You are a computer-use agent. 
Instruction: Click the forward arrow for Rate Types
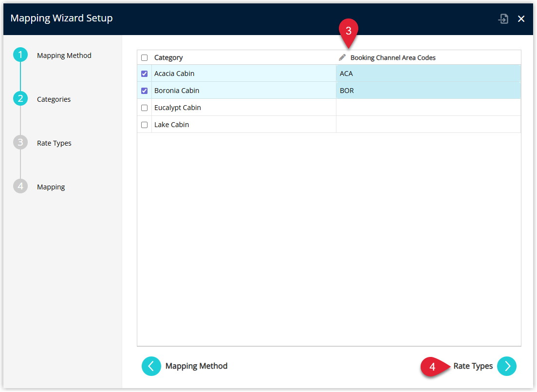pos(507,366)
